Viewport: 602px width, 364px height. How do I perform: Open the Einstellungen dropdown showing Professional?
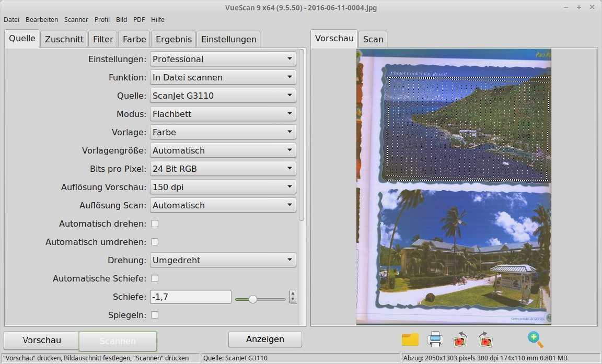(223, 59)
